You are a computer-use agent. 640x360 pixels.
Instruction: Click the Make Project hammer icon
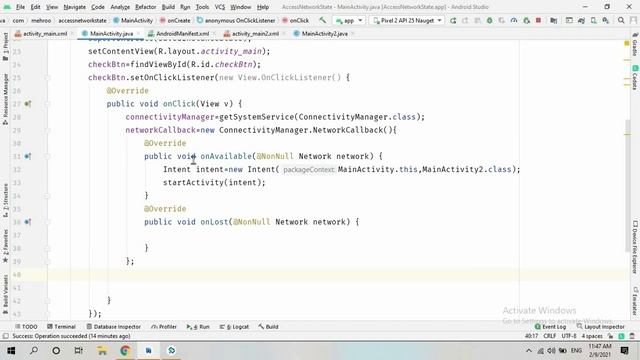(322, 20)
